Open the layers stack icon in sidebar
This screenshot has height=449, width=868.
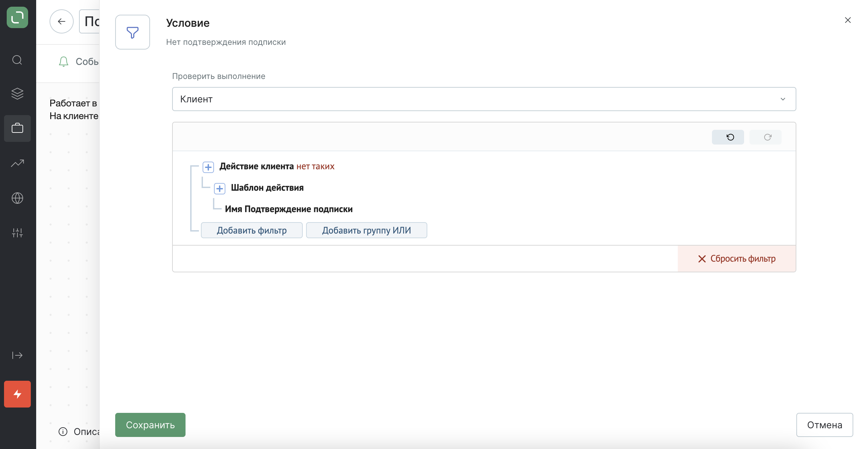point(17,94)
